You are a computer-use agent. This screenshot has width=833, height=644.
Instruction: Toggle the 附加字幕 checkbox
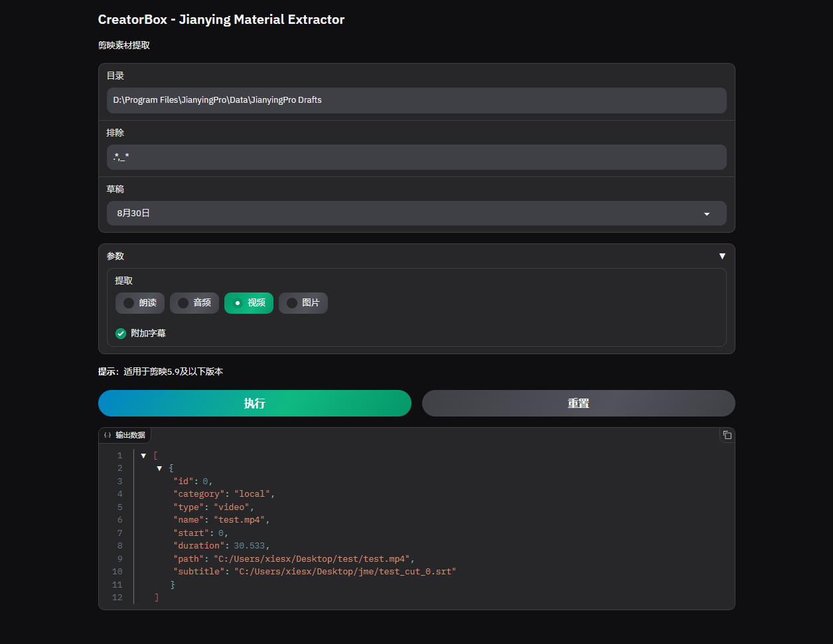tap(121, 334)
